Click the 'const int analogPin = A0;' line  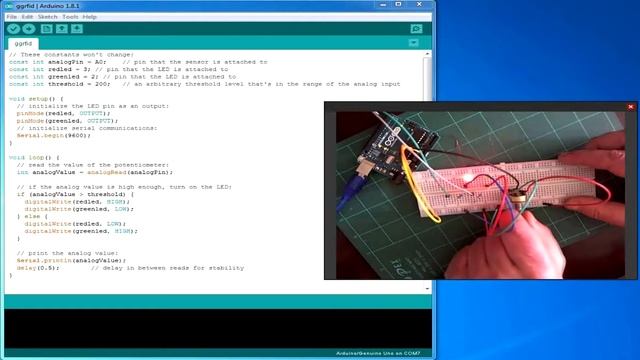[x=58, y=62]
